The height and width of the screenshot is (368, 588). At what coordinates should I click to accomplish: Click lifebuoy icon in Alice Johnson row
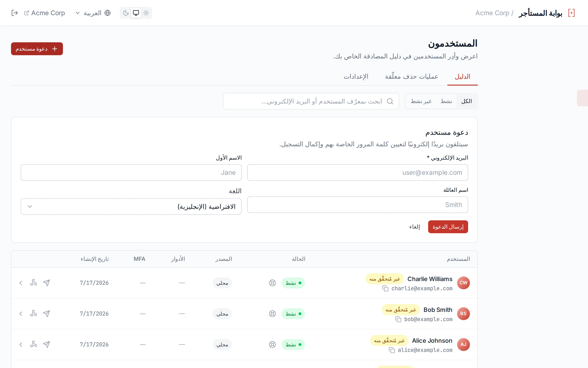(272, 345)
